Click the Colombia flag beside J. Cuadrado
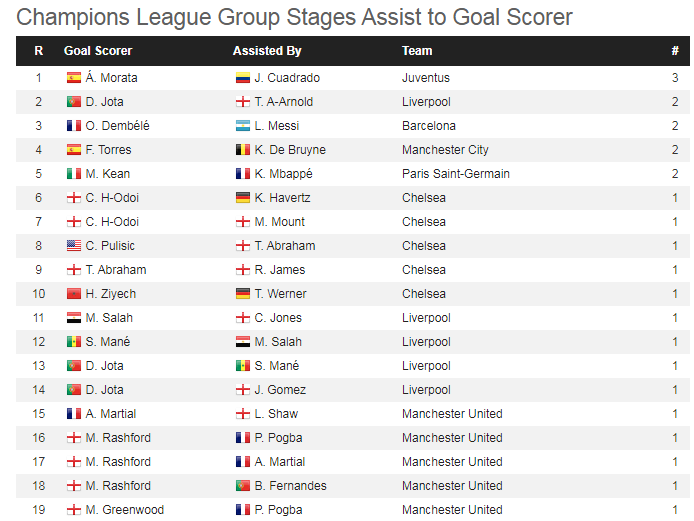 243,78
